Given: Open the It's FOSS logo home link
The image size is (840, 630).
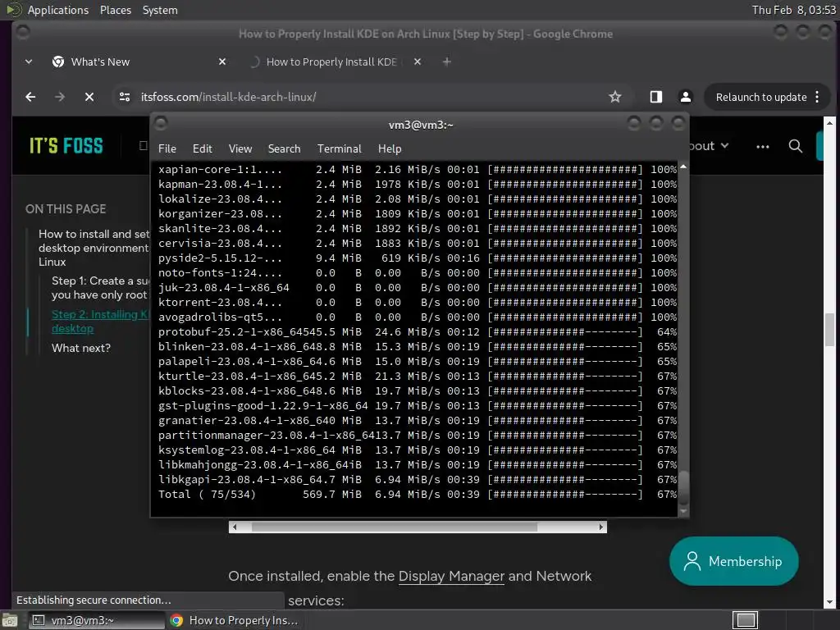Looking at the screenshot, I should [x=66, y=146].
